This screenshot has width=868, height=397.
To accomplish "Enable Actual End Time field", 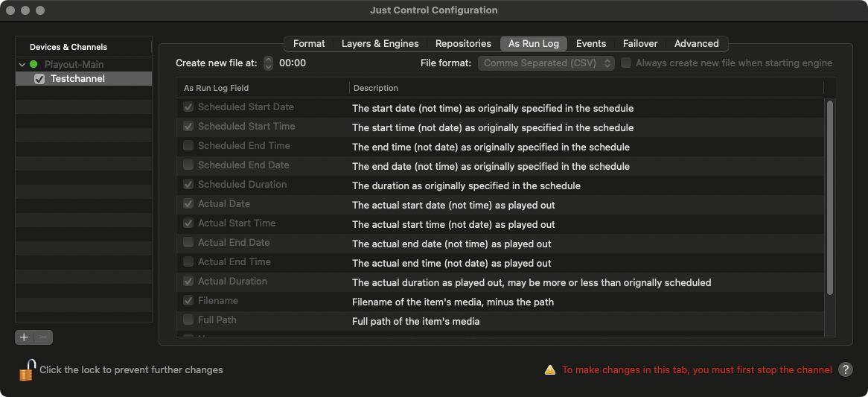I will tap(188, 262).
